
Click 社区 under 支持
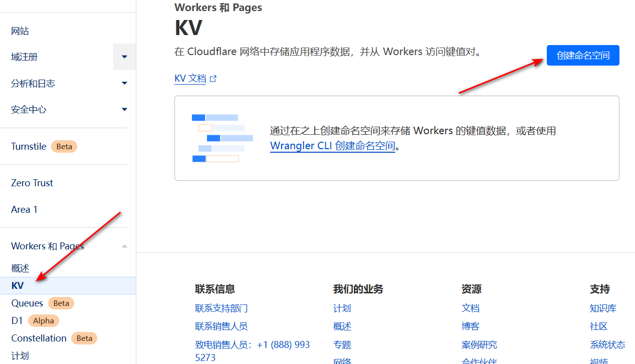tap(598, 326)
